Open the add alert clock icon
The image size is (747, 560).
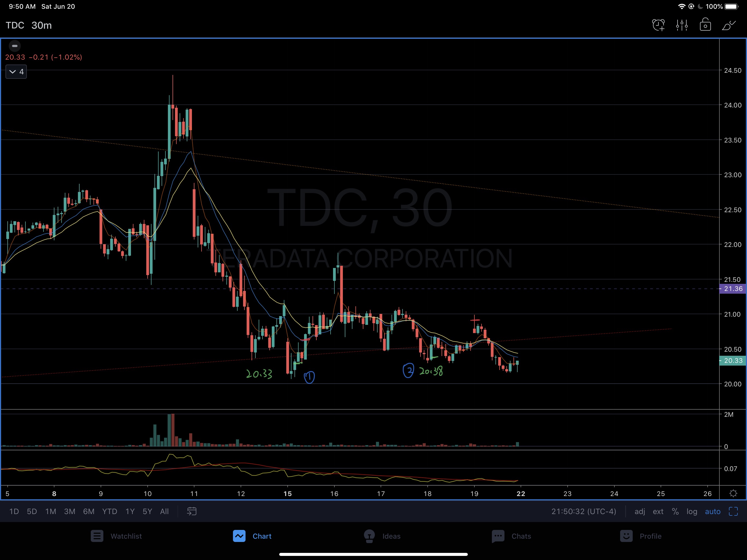[x=658, y=25]
